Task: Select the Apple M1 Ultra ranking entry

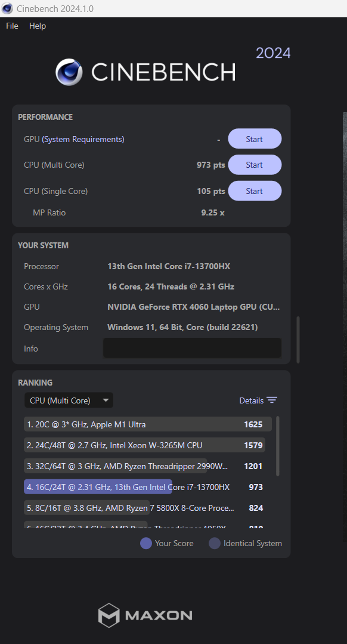Action: 148,424
